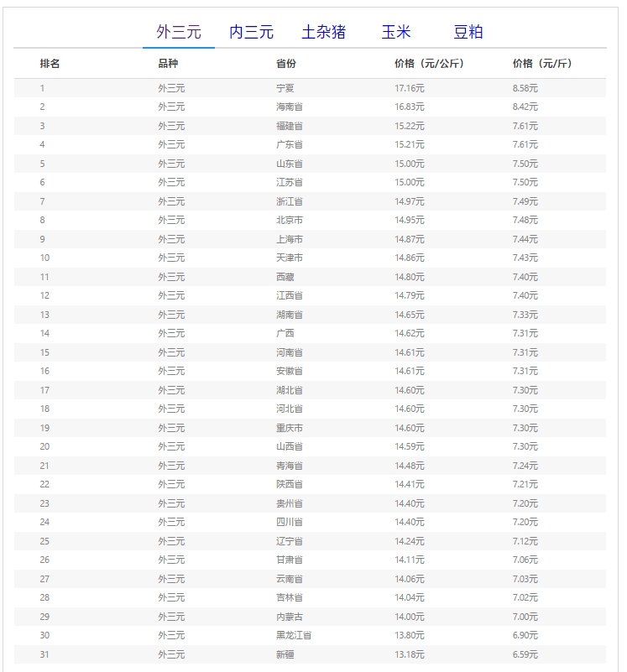
Task: Select the 14.48元 price cell
Action: coord(410,466)
